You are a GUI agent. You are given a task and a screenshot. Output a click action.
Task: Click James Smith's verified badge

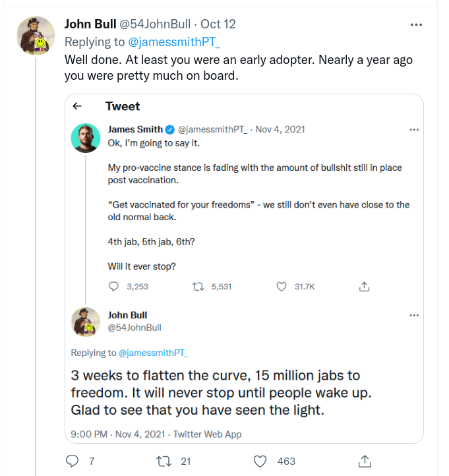(170, 130)
